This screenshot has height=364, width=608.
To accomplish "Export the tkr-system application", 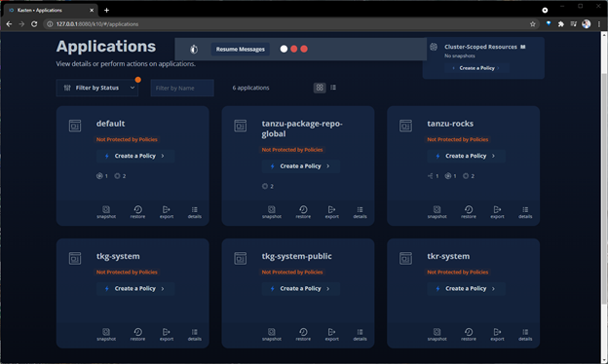I will [497, 335].
